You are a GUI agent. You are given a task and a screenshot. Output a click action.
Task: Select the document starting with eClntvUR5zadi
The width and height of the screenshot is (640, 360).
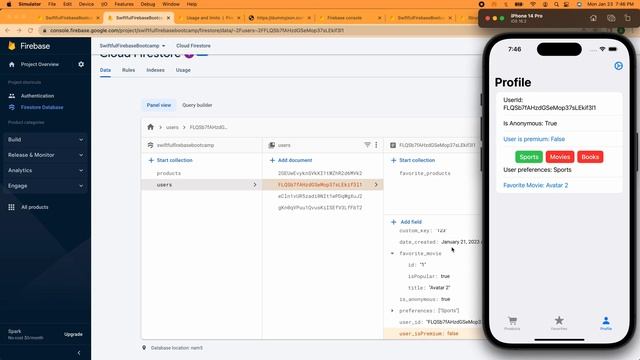pyautogui.click(x=320, y=196)
